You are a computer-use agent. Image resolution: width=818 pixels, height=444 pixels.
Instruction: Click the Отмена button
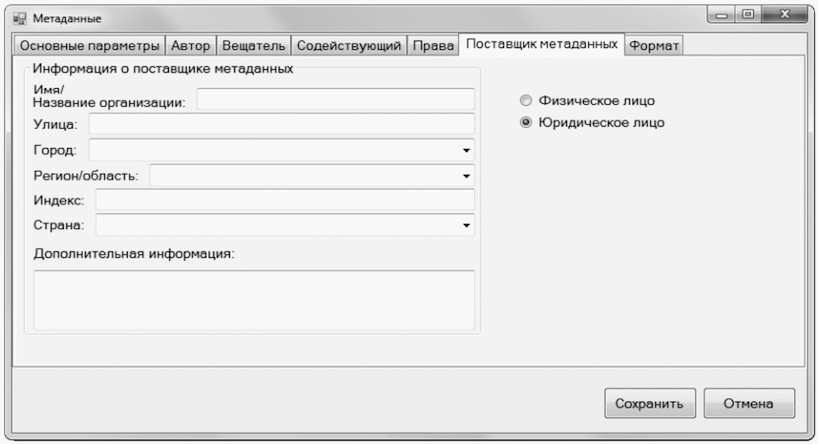[749, 404]
